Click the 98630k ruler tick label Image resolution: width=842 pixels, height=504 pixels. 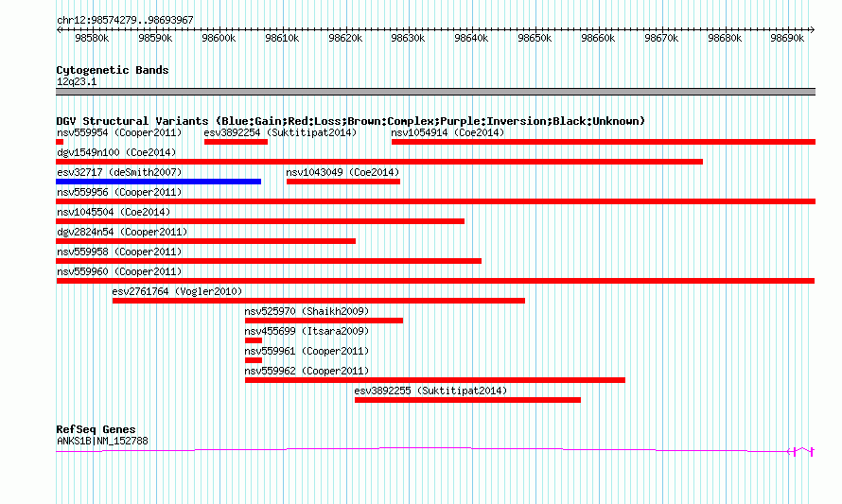tap(408, 38)
